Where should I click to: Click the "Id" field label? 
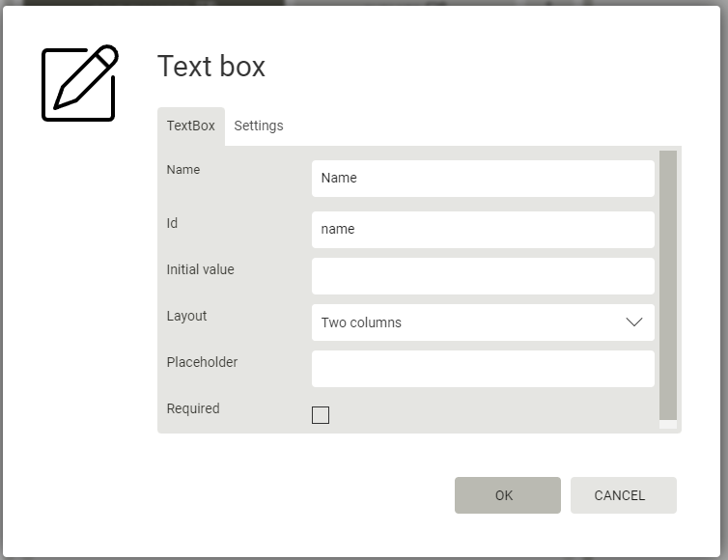[x=172, y=223]
